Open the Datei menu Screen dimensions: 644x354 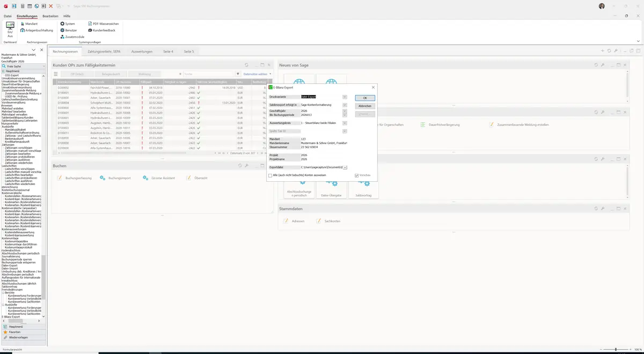tap(8, 16)
